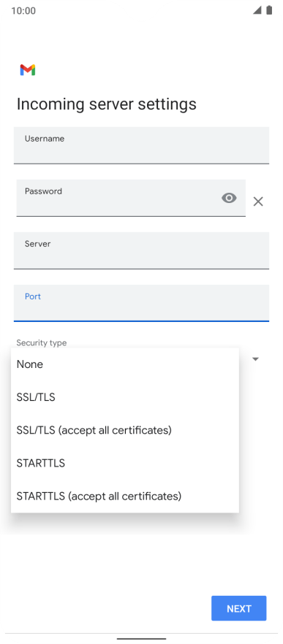Tap the navigation home gesture bar

[x=142, y=639]
